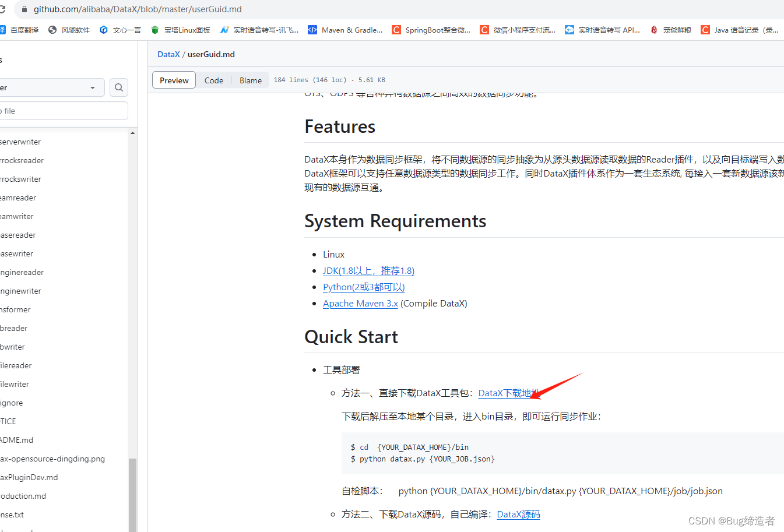Switch to the Blame tab
The height and width of the screenshot is (532, 784).
click(x=250, y=80)
